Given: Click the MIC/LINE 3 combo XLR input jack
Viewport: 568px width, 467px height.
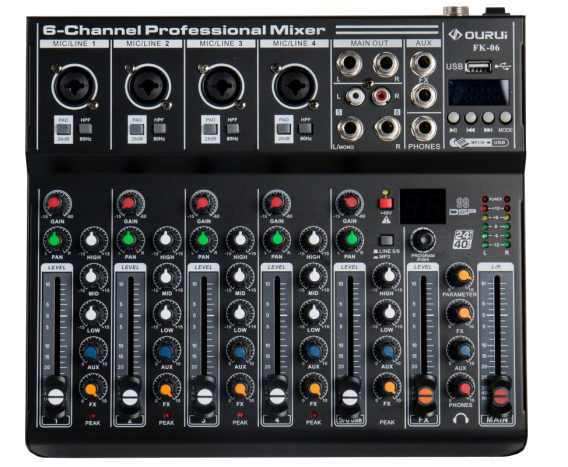Looking at the screenshot, I should point(221,87).
